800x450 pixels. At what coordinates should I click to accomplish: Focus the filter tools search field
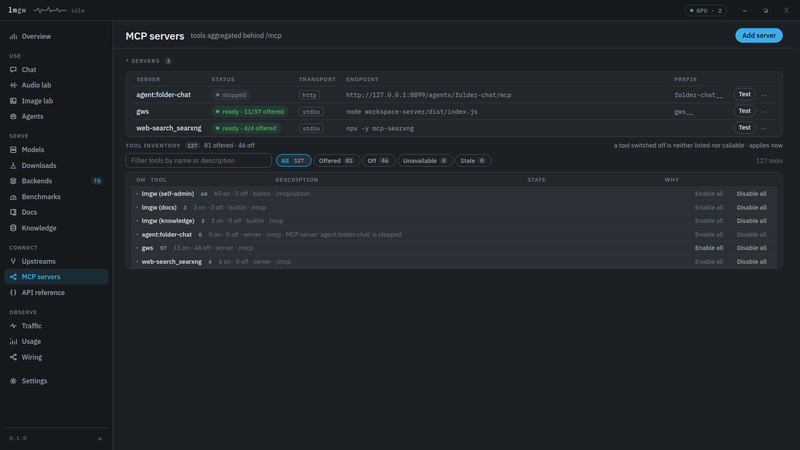(198, 161)
